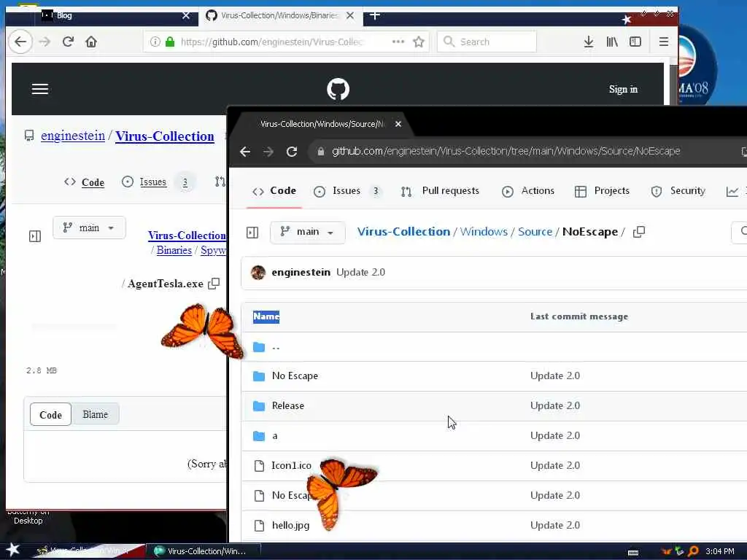Open main branch dropdown in Chrome window
The width and height of the screenshot is (747, 560).
click(x=307, y=232)
